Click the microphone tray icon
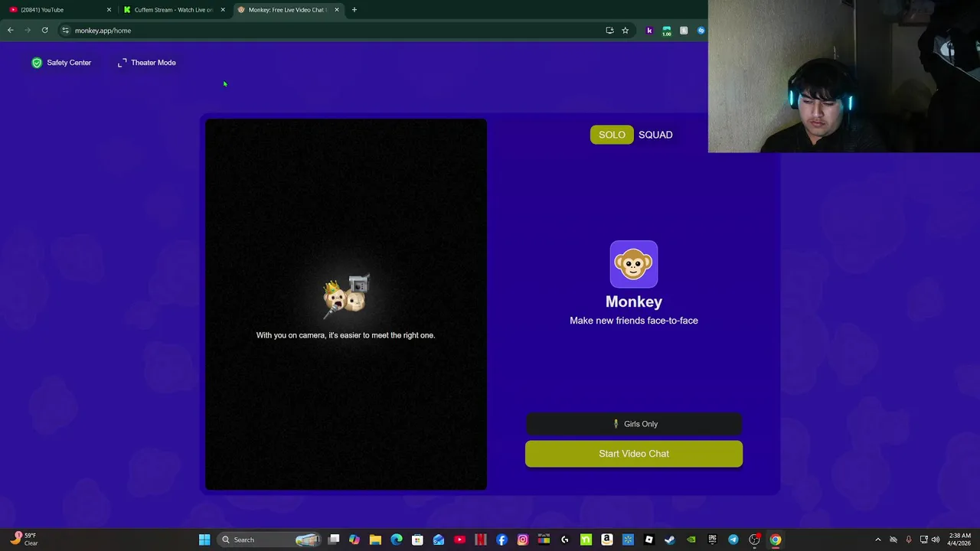This screenshot has width=980, height=551. (x=909, y=540)
